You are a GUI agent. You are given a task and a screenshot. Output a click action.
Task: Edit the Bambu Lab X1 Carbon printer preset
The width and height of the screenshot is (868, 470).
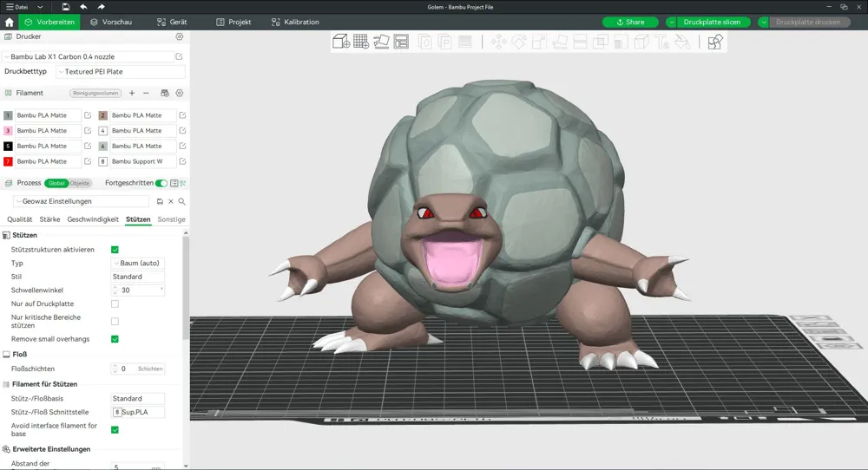180,56
